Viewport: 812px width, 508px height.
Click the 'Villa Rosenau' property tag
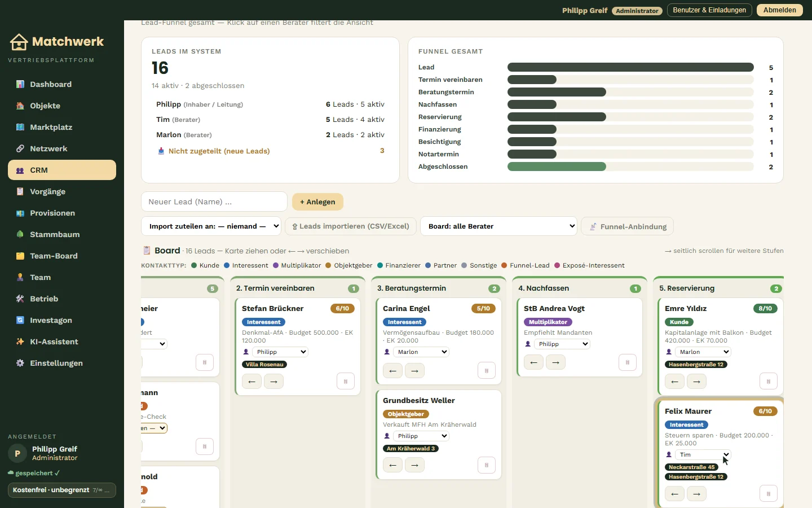(264, 365)
